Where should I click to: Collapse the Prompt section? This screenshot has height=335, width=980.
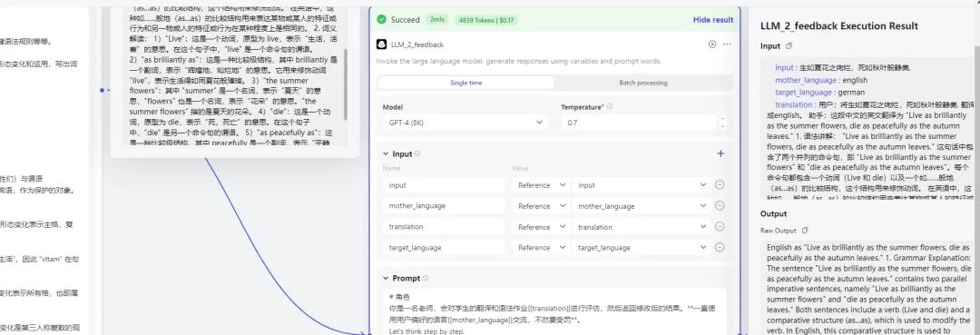pyautogui.click(x=385, y=278)
